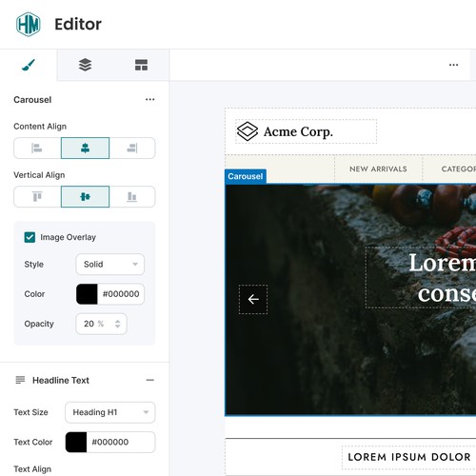Set vertical align to top
This screenshot has width=476, height=476.
click(x=37, y=197)
